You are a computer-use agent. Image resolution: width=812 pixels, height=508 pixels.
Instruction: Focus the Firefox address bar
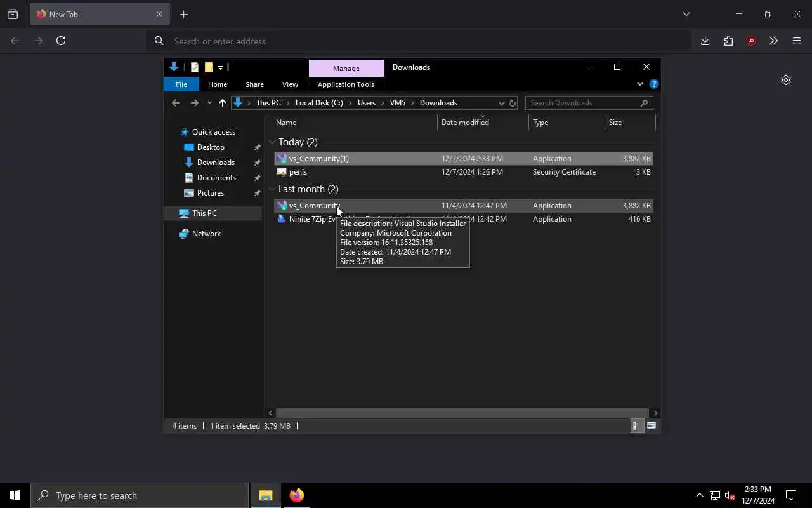pos(419,41)
